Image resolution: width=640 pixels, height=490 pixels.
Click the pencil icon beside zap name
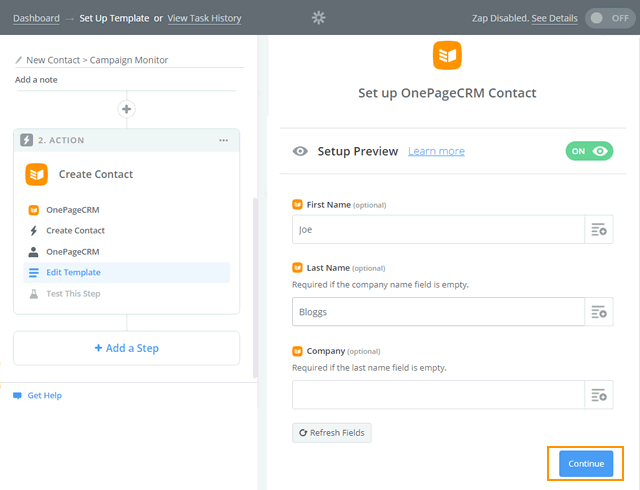(18, 60)
